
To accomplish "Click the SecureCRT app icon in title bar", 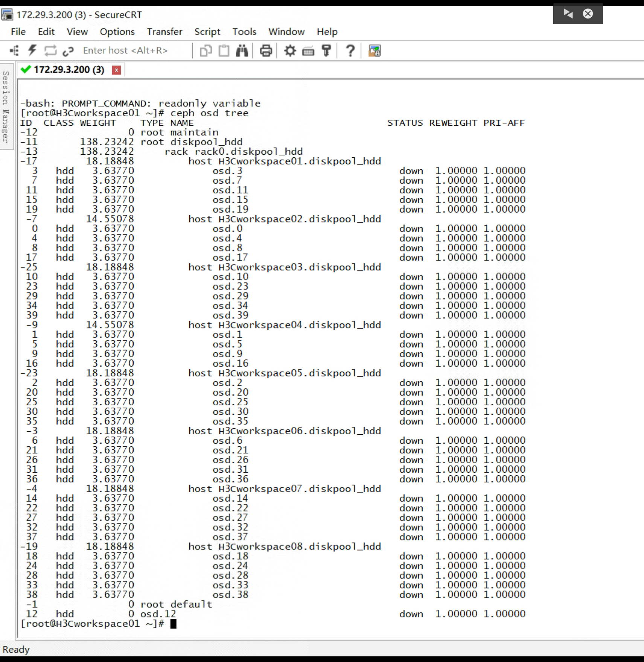I will click(x=7, y=15).
